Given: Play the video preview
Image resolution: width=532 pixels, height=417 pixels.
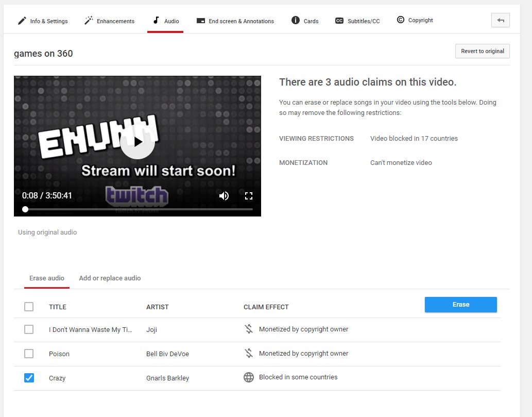Looking at the screenshot, I should [138, 142].
